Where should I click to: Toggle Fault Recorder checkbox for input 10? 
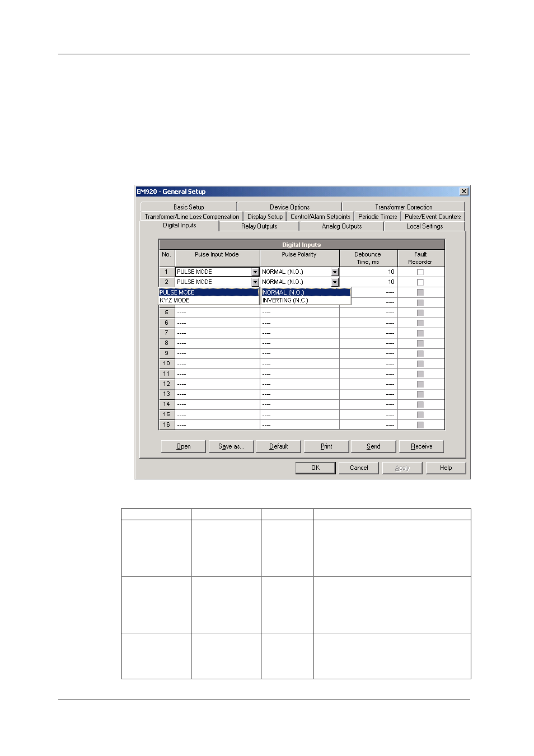[x=420, y=363]
